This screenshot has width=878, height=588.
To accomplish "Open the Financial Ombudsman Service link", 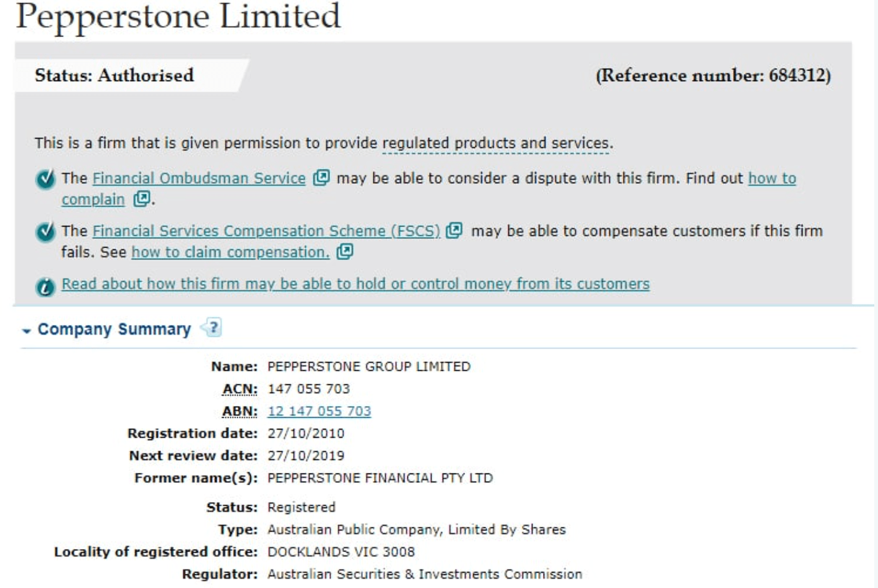I will click(199, 178).
